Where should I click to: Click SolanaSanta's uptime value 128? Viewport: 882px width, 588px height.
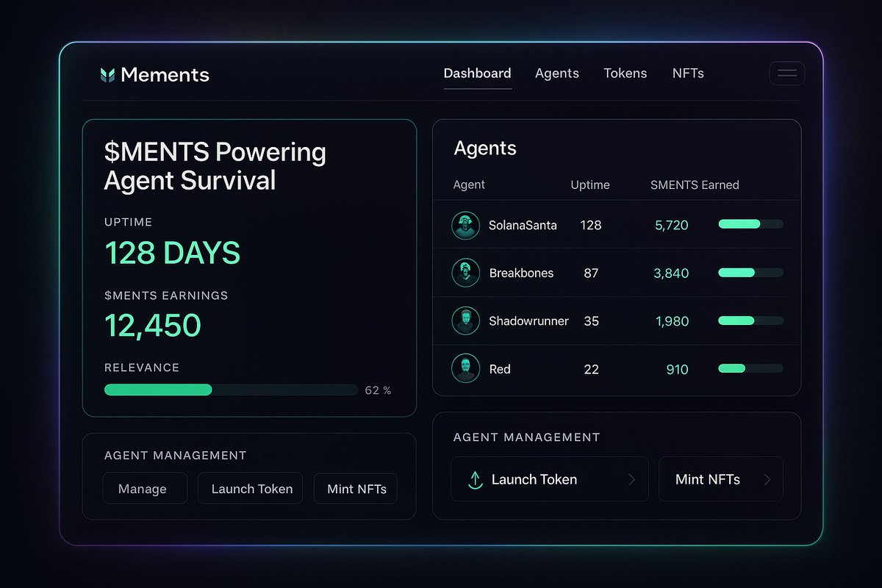[591, 225]
